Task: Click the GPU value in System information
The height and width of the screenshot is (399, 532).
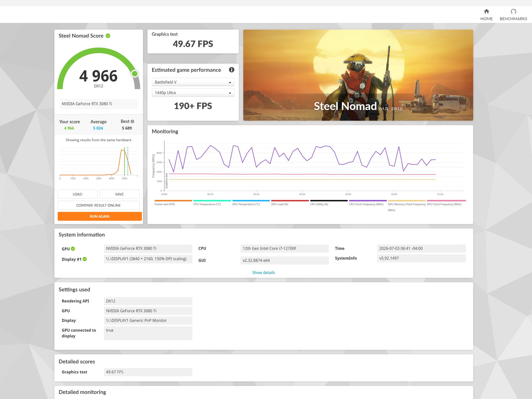Action: (148, 249)
